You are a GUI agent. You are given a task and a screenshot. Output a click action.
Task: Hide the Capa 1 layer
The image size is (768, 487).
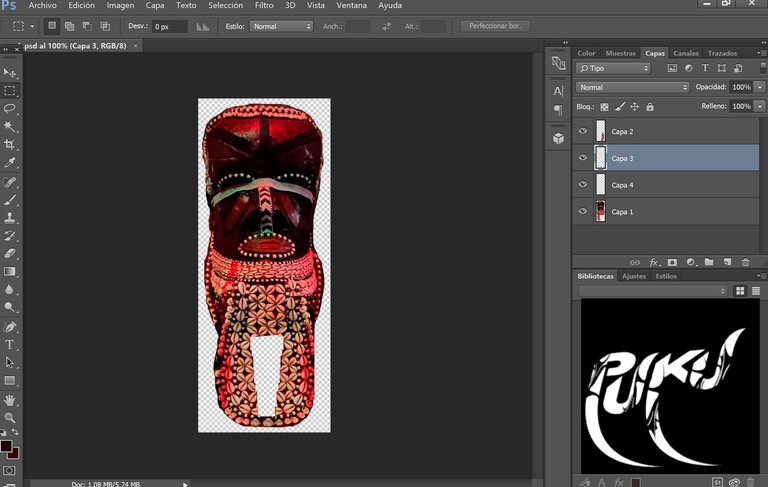pos(583,211)
